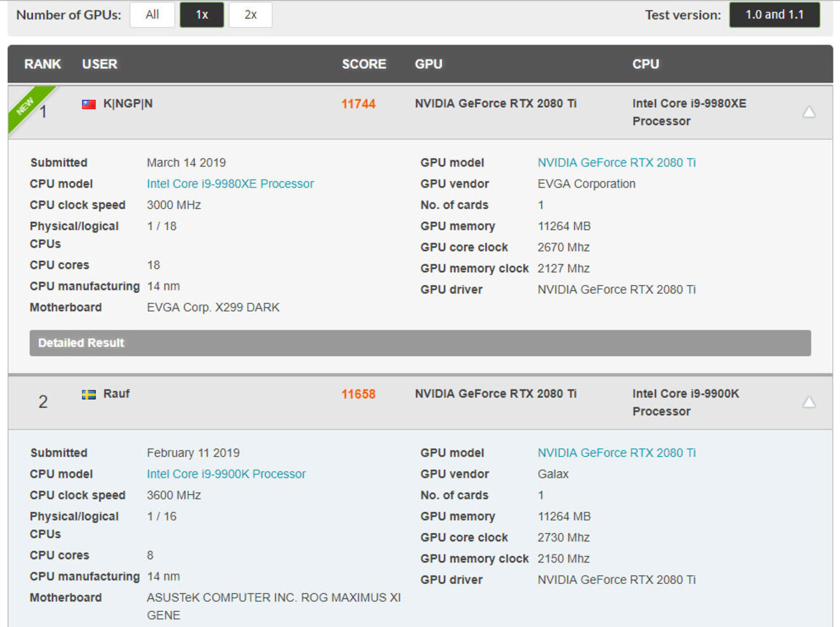Screen dimensions: 840x627
Task: Open K|NGP|N's NVIDIA GeForce RTX 2080 Ti link
Action: [x=617, y=162]
